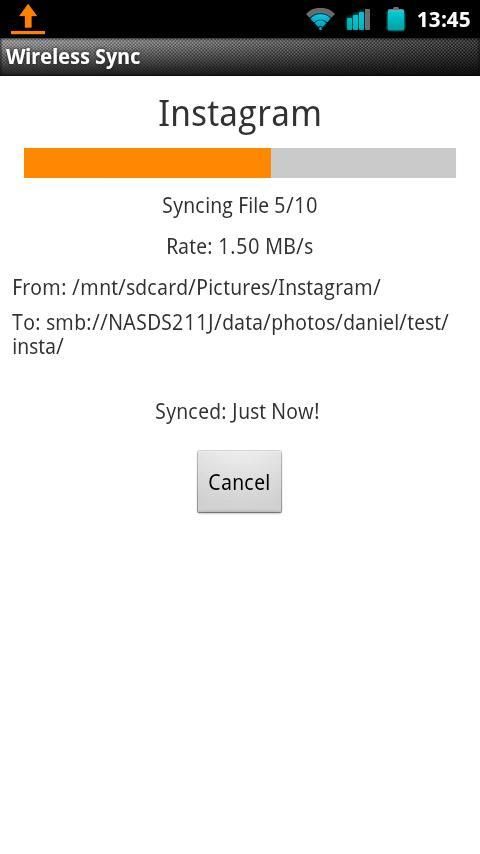Tap the cellular signal bars icon

(x=358, y=20)
